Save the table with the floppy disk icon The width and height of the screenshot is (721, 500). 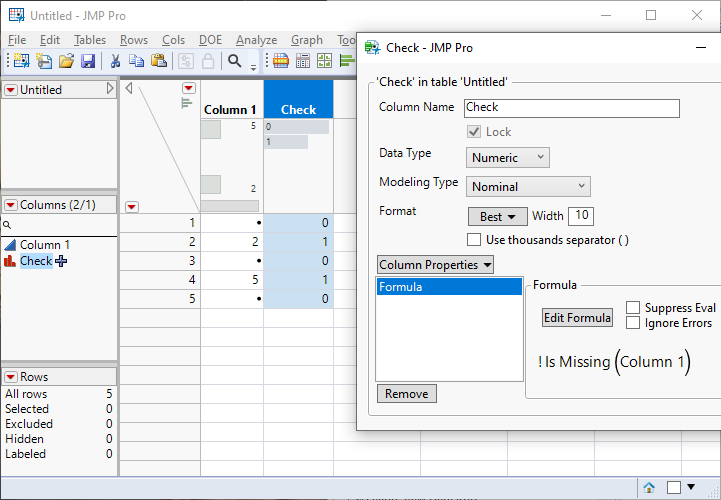tap(88, 61)
